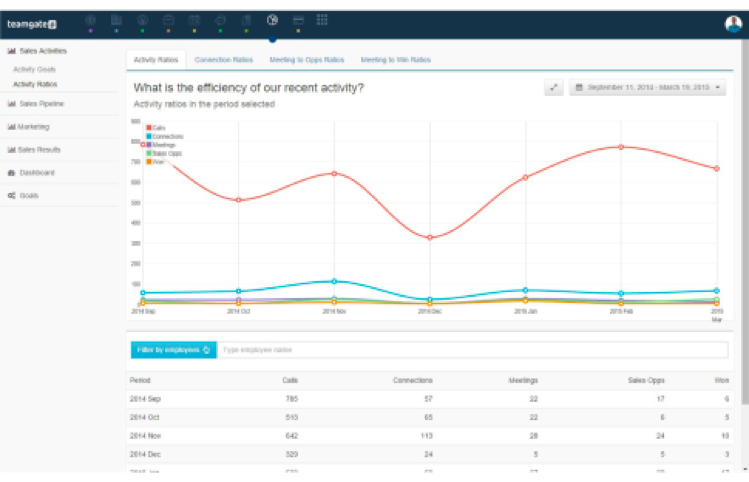
Task: Expand the Sales Pipeline sidebar section
Action: (x=40, y=103)
